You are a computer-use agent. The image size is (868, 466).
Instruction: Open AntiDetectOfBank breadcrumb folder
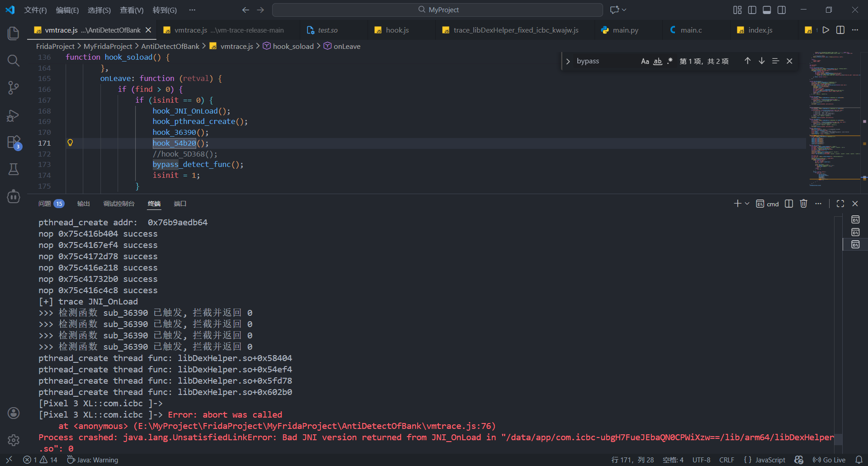click(x=170, y=46)
